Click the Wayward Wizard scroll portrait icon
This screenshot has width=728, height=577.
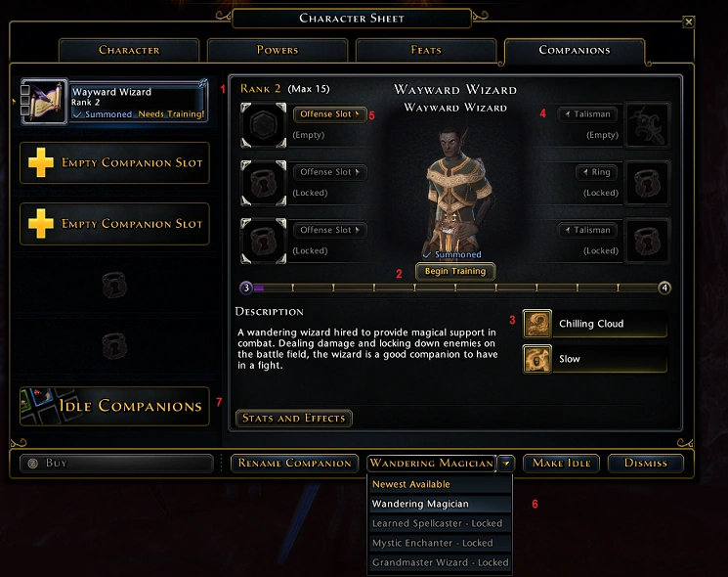(44, 102)
